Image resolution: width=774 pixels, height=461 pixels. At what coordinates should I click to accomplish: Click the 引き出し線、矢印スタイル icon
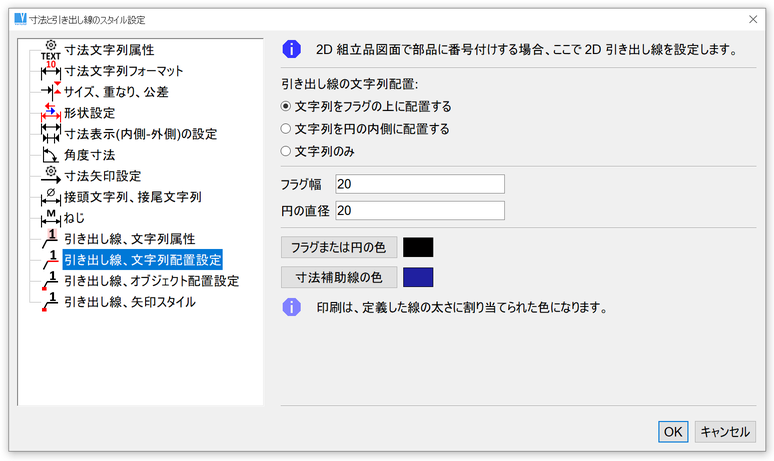point(50,301)
